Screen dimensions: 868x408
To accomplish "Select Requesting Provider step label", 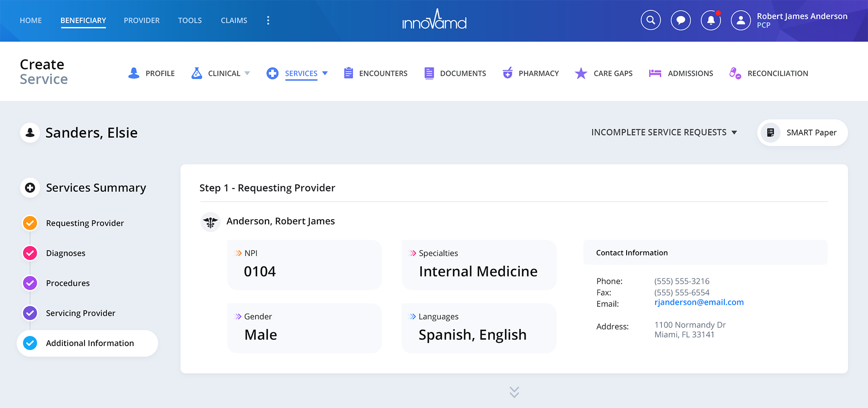I will pos(85,223).
